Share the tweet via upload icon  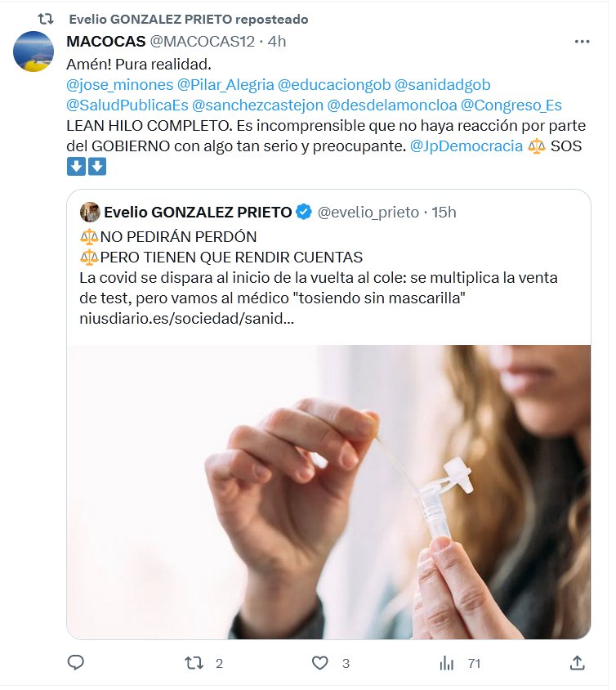tap(577, 663)
